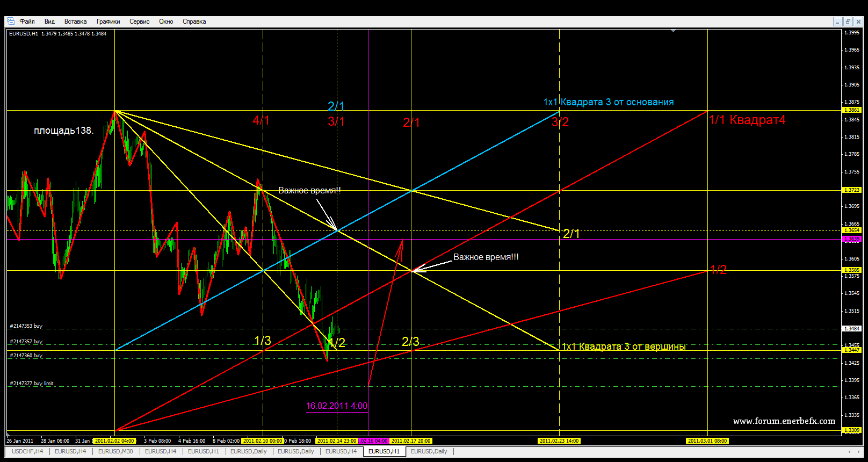Expand the Вставка menu
This screenshot has height=462, width=868.
coord(75,21)
